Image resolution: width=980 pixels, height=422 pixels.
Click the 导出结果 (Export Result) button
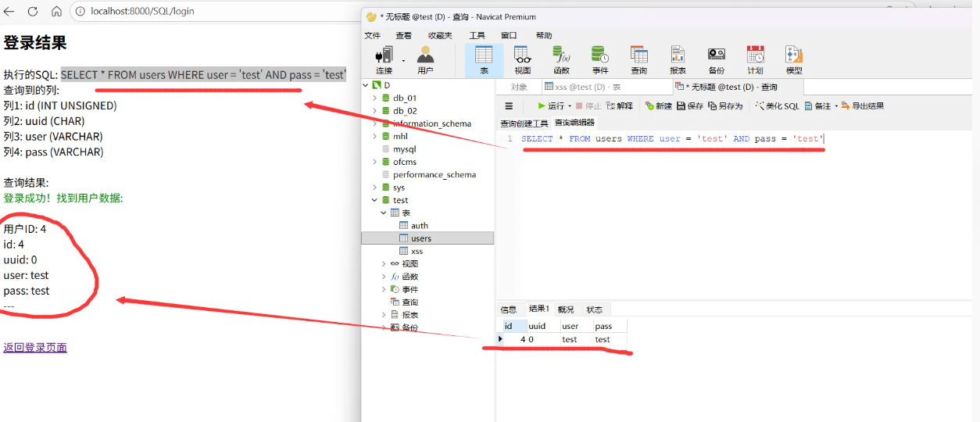tap(863, 105)
